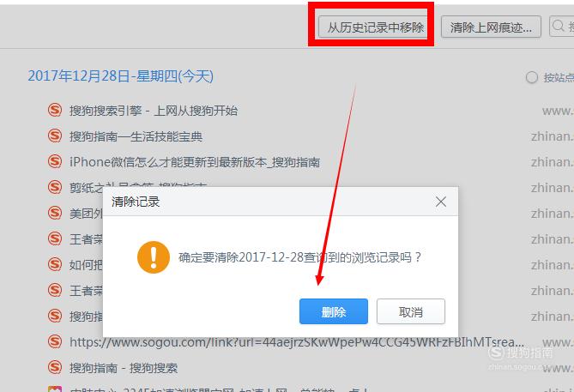Click Sogou icon beside 搜狗搜索引擎 entry
Screen dimensions: 574x392
click(x=55, y=110)
